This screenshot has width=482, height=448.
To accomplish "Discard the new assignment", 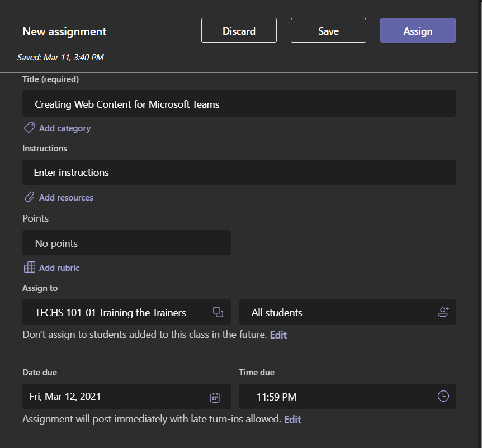I will pos(239,30).
